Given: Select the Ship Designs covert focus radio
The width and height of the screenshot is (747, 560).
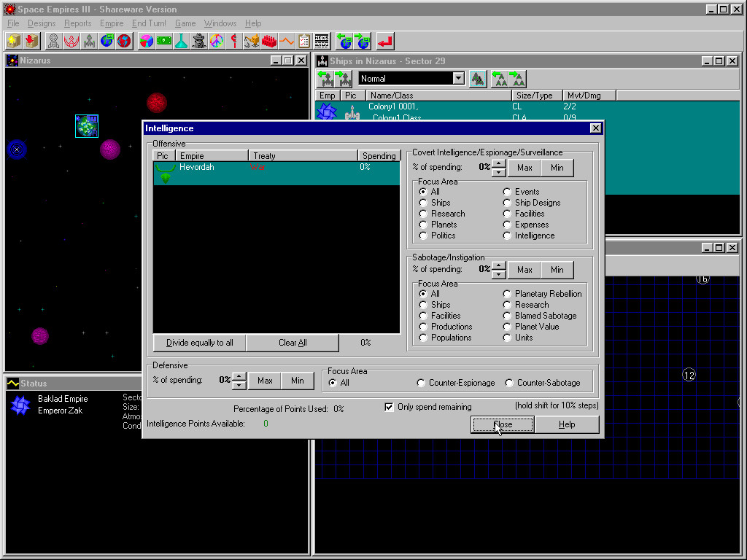Looking at the screenshot, I should click(507, 203).
